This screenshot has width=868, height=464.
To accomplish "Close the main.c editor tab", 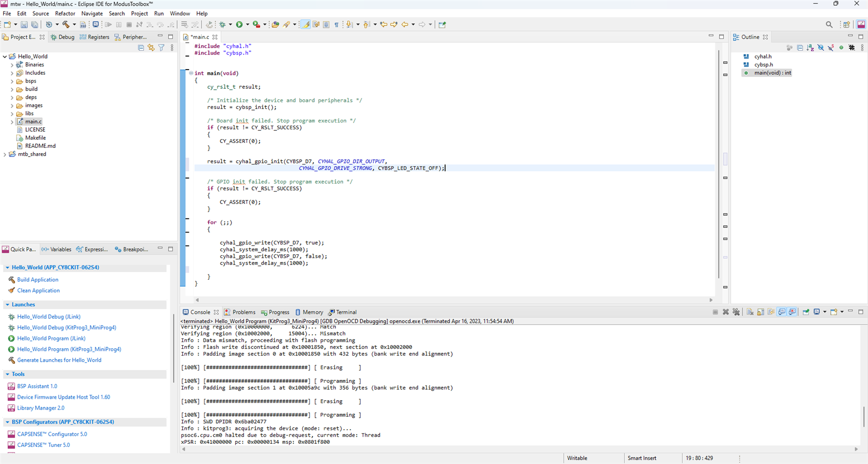I will pos(215,37).
